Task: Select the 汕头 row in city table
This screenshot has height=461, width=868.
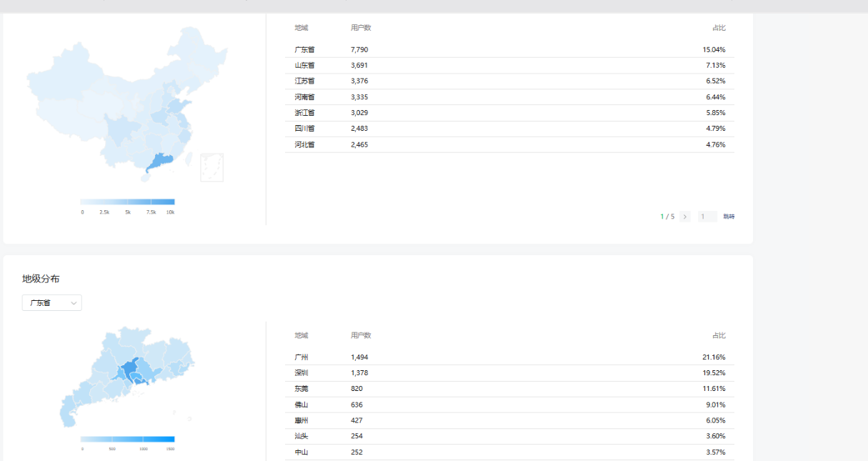Action: click(509, 436)
